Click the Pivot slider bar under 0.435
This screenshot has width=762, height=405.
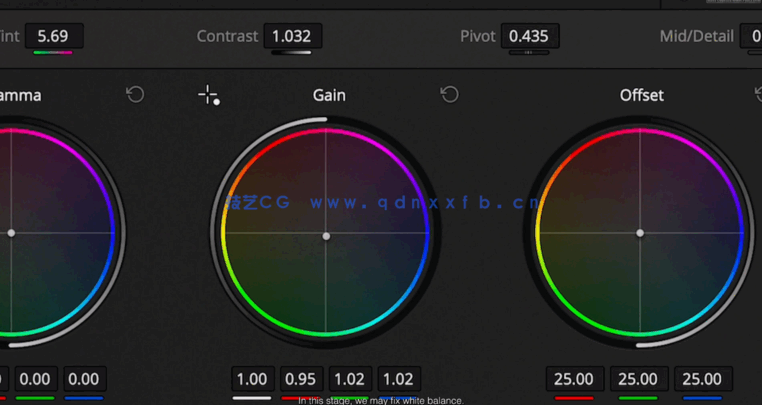click(529, 53)
